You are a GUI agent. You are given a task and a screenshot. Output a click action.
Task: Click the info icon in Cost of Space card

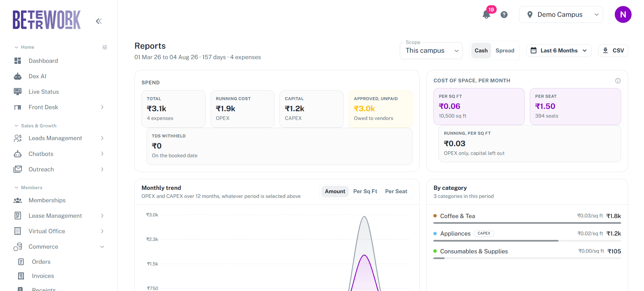pos(618,81)
